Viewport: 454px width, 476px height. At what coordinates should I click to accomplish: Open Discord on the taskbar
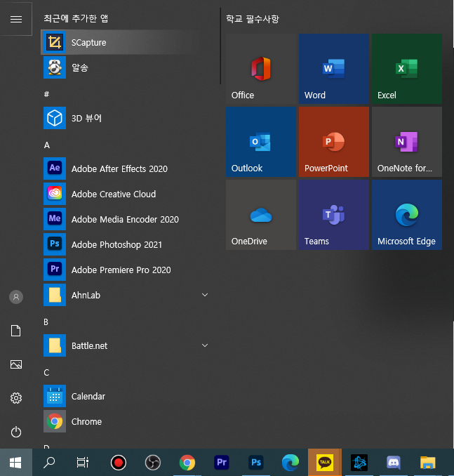[394, 463]
